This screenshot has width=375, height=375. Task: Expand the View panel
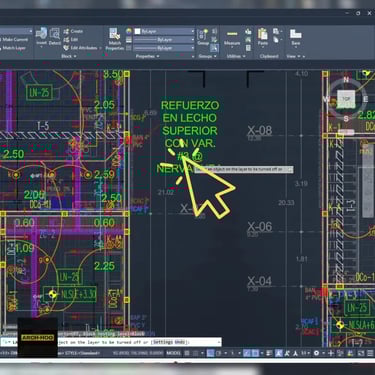[x=293, y=56]
